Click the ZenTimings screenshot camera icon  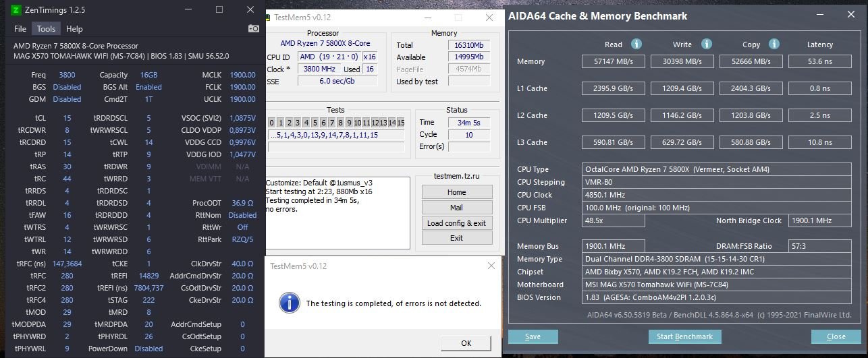pyautogui.click(x=254, y=28)
